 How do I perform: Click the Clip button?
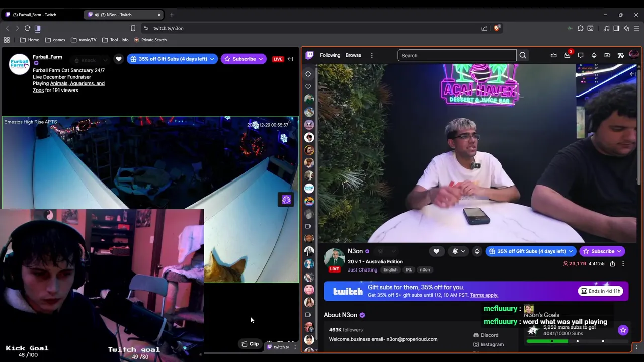[x=250, y=344]
